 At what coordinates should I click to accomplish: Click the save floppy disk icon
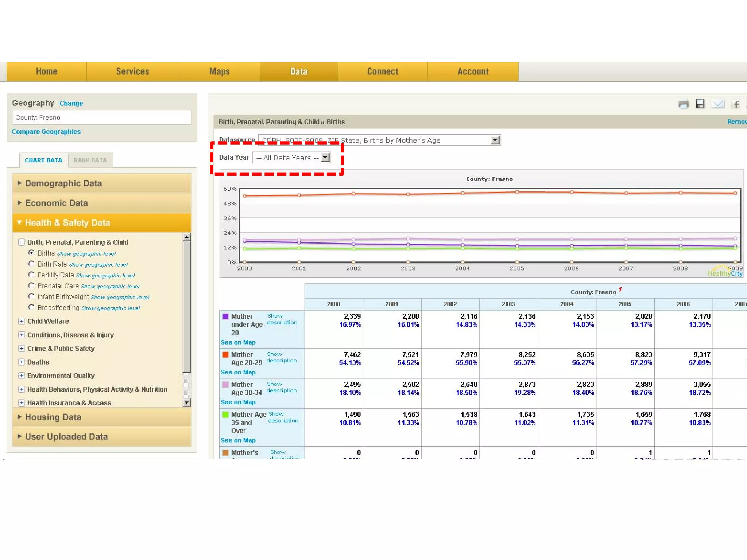tap(700, 104)
